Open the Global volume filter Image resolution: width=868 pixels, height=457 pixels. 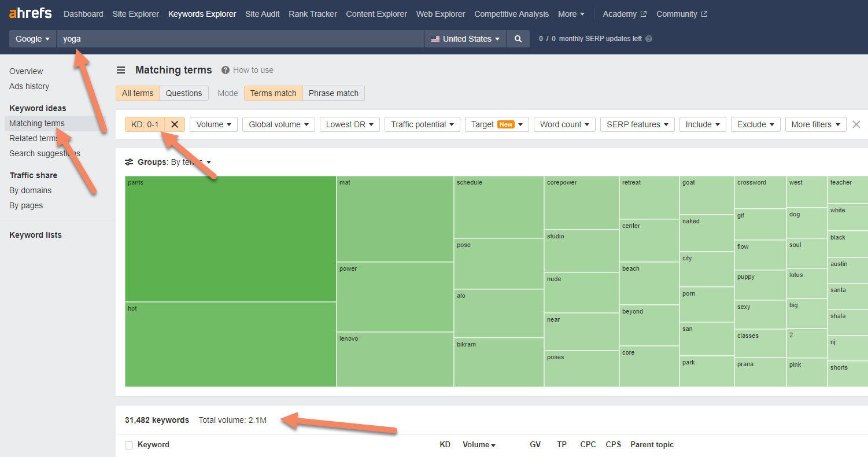tap(279, 124)
